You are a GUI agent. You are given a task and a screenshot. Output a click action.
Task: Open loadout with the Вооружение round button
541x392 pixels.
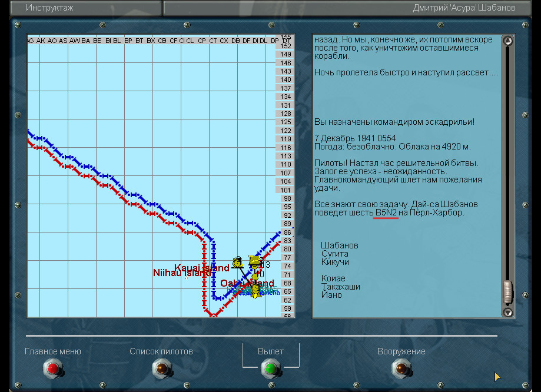(401, 368)
